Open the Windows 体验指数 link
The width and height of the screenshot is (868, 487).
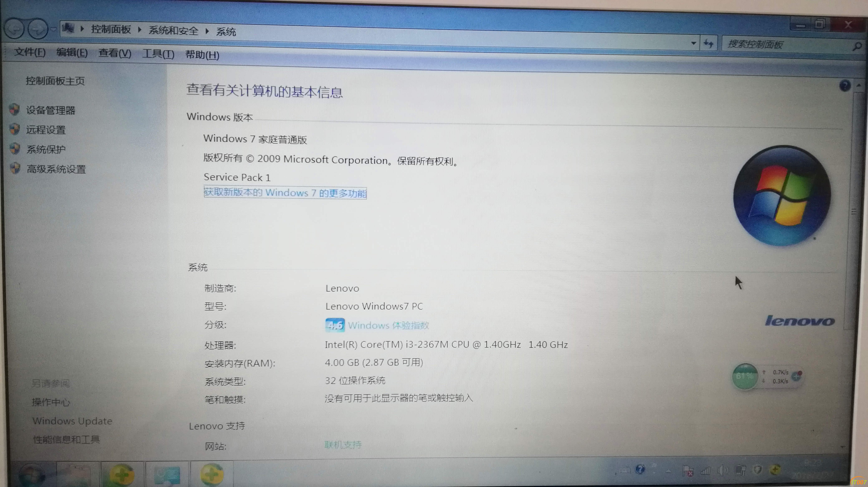tap(389, 325)
